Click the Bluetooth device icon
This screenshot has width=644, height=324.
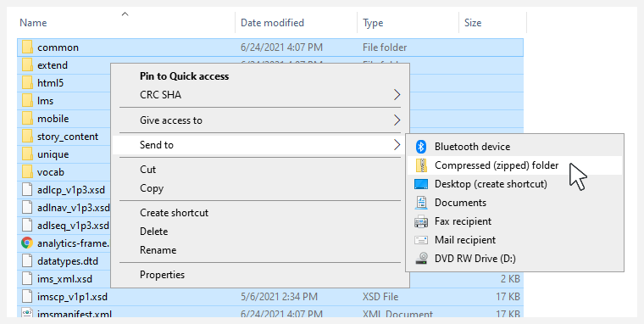(x=421, y=147)
